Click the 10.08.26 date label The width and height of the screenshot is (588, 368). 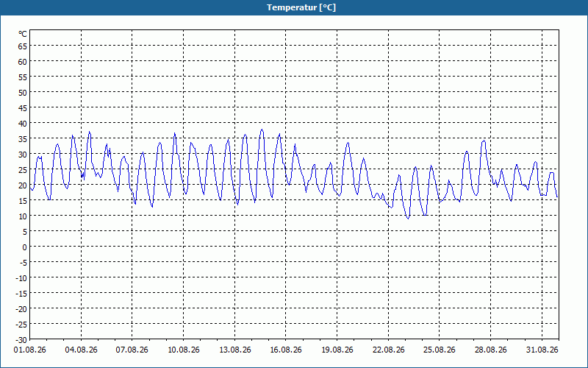click(x=183, y=350)
